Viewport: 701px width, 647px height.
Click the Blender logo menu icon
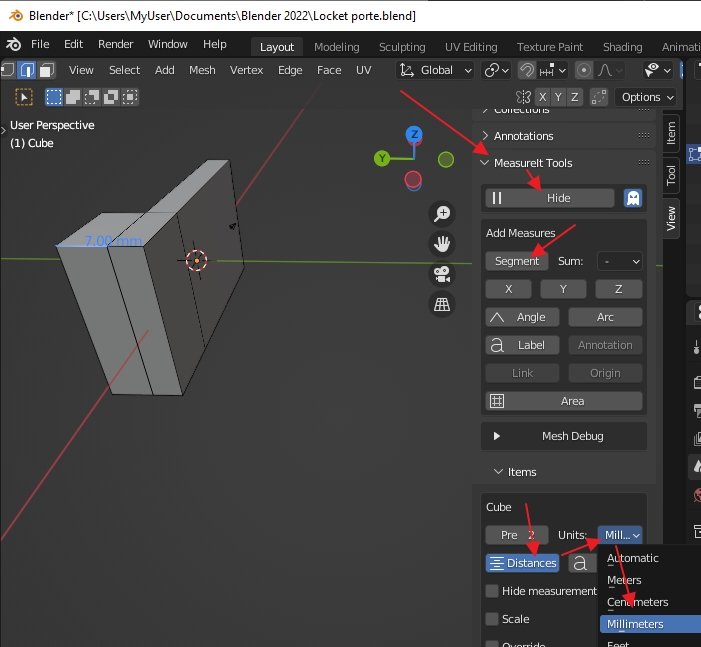[x=13, y=44]
